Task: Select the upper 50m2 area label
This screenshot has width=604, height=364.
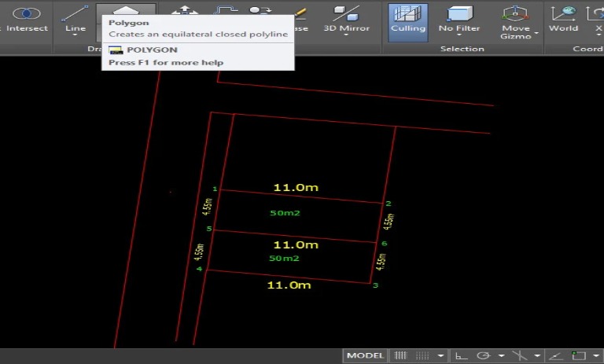Action: [x=285, y=213]
